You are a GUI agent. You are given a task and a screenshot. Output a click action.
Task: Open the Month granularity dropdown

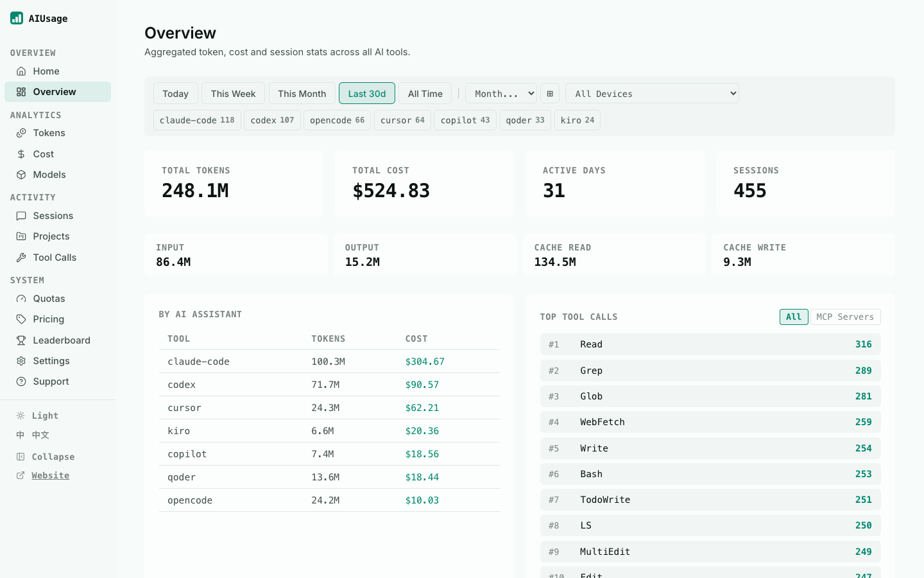click(501, 94)
